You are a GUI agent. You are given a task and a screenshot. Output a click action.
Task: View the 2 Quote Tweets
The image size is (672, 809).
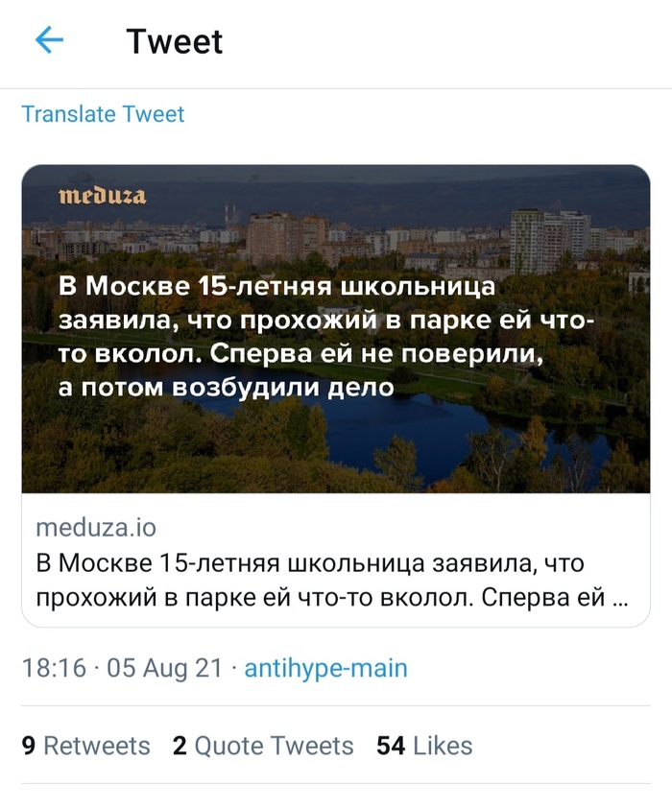(x=263, y=746)
